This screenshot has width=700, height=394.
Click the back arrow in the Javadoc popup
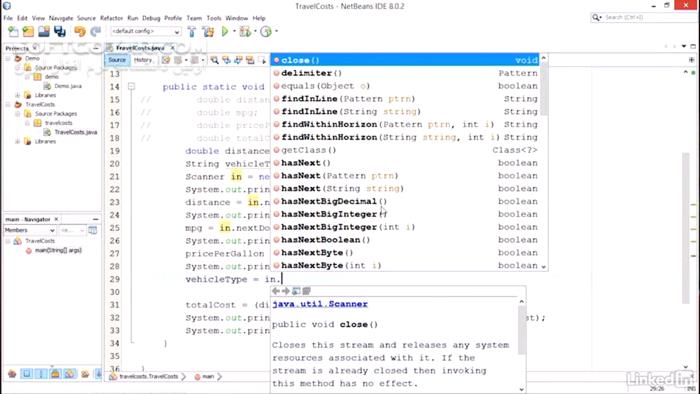tap(276, 291)
